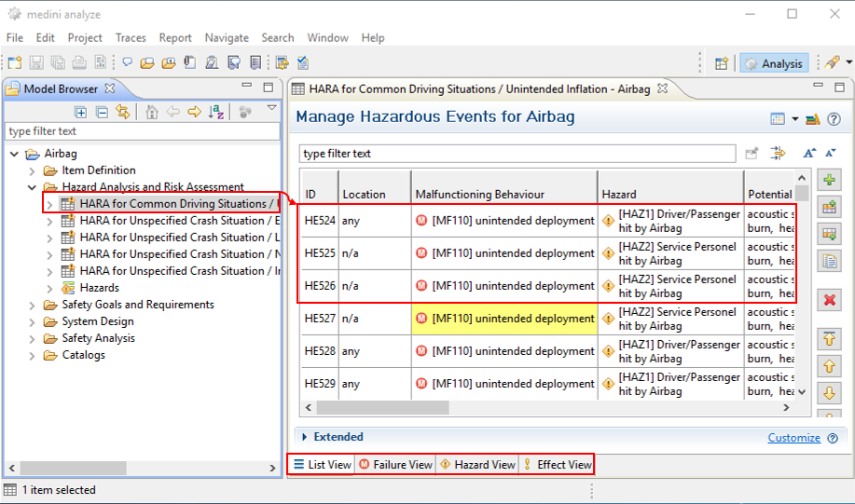Toggle Link with Editor in Model Browser
Screen dimensions: 855x504
click(122, 112)
